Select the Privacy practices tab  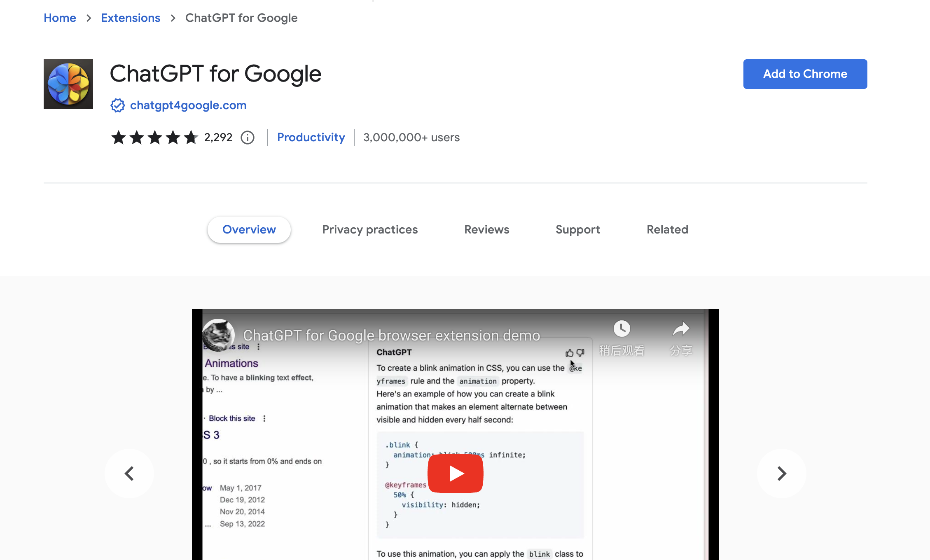[x=369, y=229]
